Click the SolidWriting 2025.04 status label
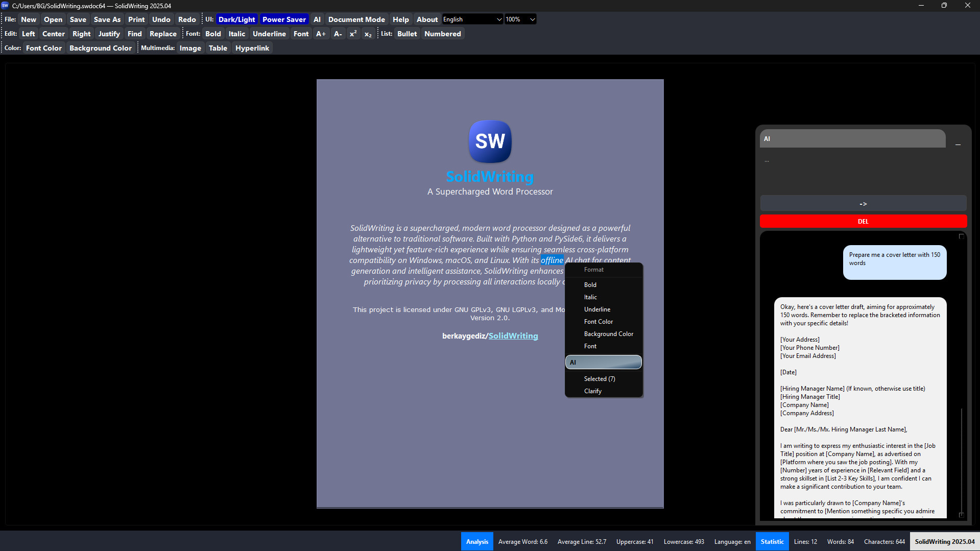The width and height of the screenshot is (980, 551). click(x=945, y=542)
